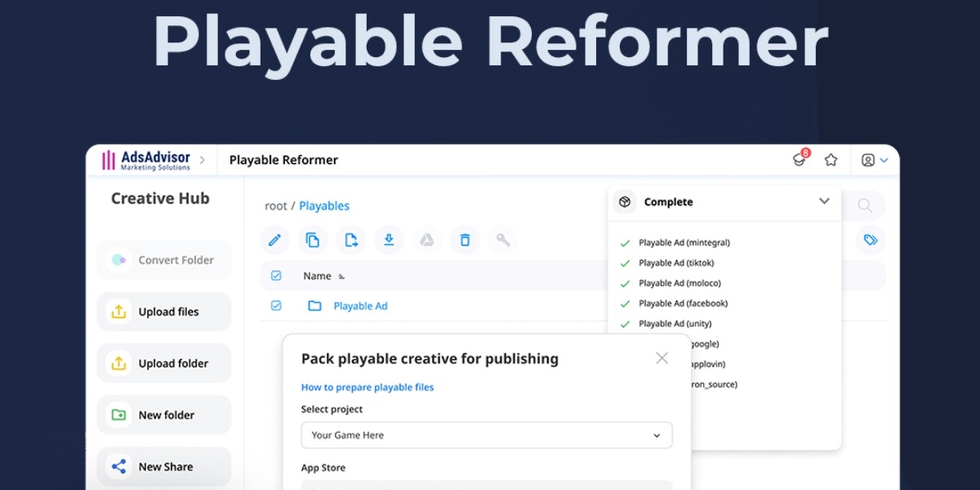Click the cube icon beside Complete
This screenshot has height=490, width=980.
625,202
